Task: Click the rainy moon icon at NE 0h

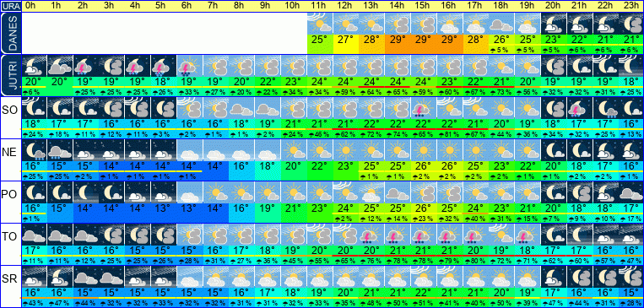Action: [x=34, y=150]
